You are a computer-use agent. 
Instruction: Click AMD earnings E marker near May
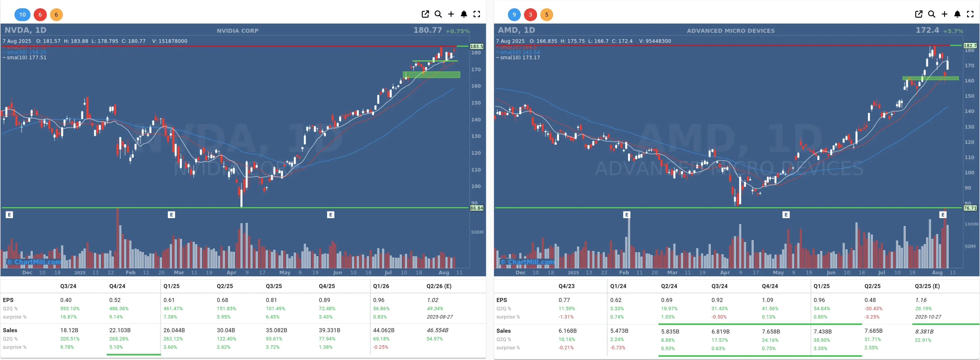786,215
